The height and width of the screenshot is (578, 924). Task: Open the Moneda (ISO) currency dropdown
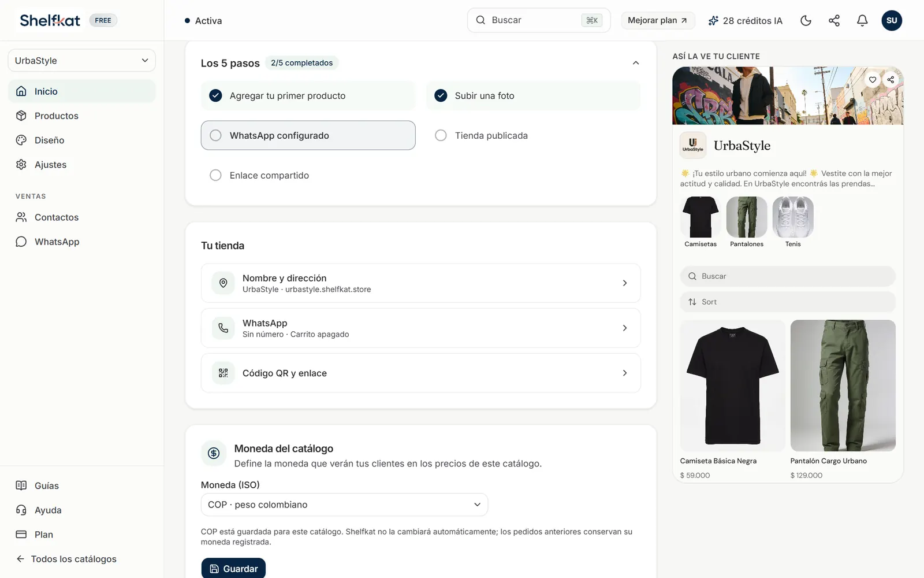coord(344,505)
